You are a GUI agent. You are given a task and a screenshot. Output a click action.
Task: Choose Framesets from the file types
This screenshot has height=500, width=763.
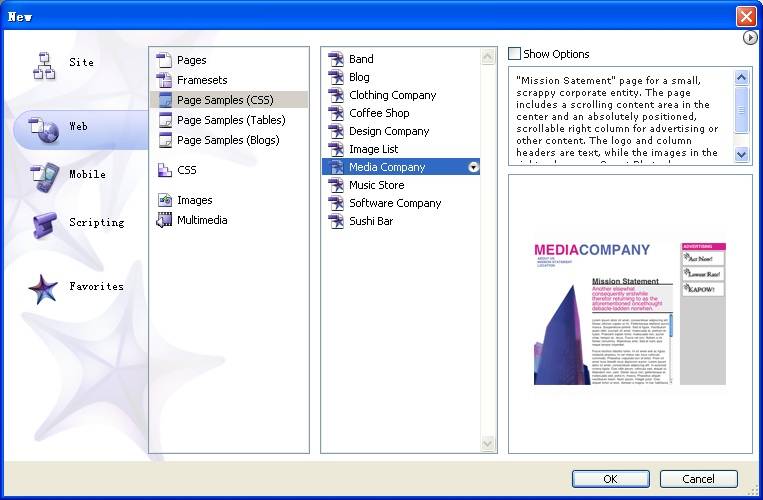[x=202, y=80]
